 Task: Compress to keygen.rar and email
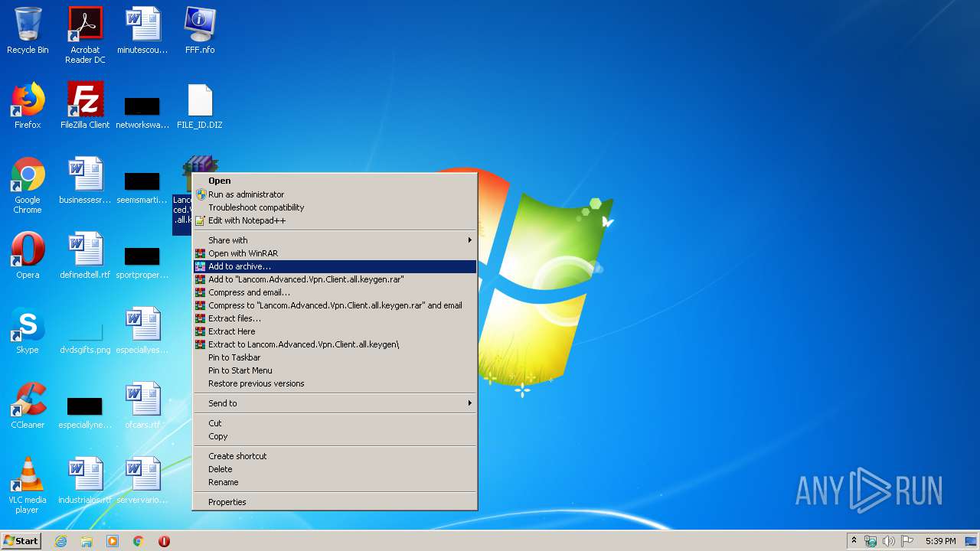click(x=335, y=305)
